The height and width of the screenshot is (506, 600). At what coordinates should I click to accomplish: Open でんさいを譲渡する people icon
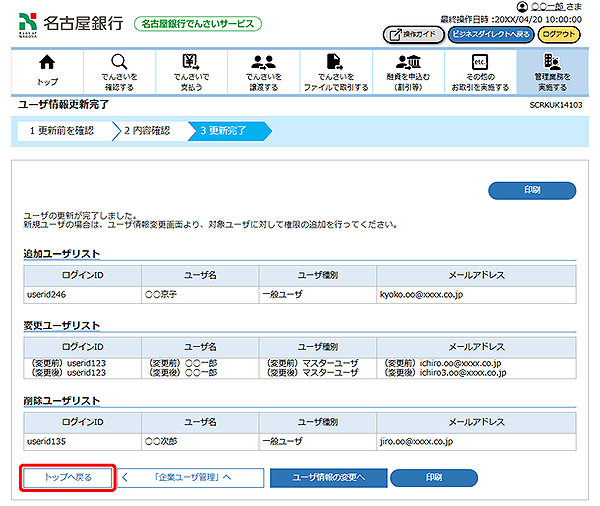(x=264, y=64)
